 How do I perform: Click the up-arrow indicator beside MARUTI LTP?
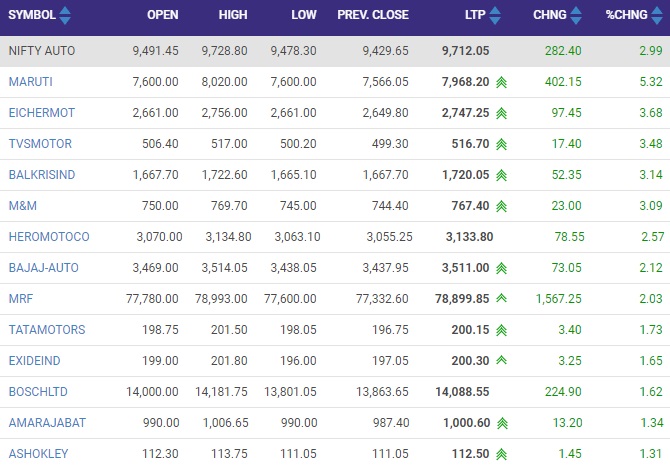502,82
